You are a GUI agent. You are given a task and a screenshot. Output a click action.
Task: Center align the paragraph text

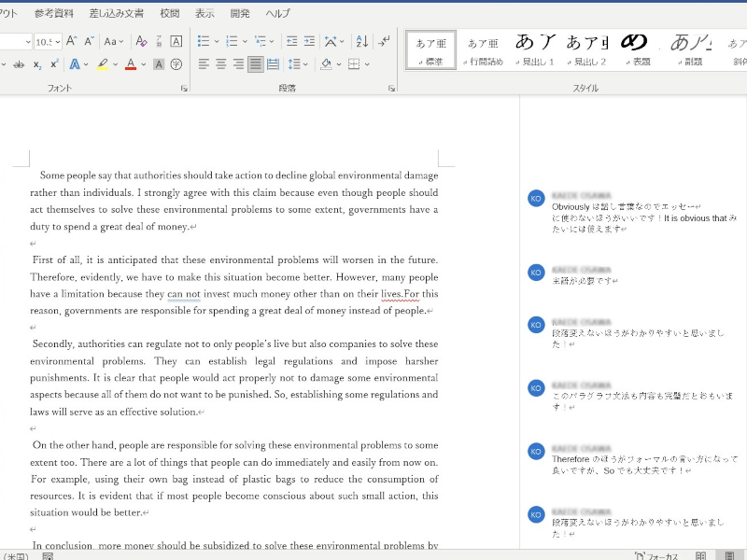point(221,64)
